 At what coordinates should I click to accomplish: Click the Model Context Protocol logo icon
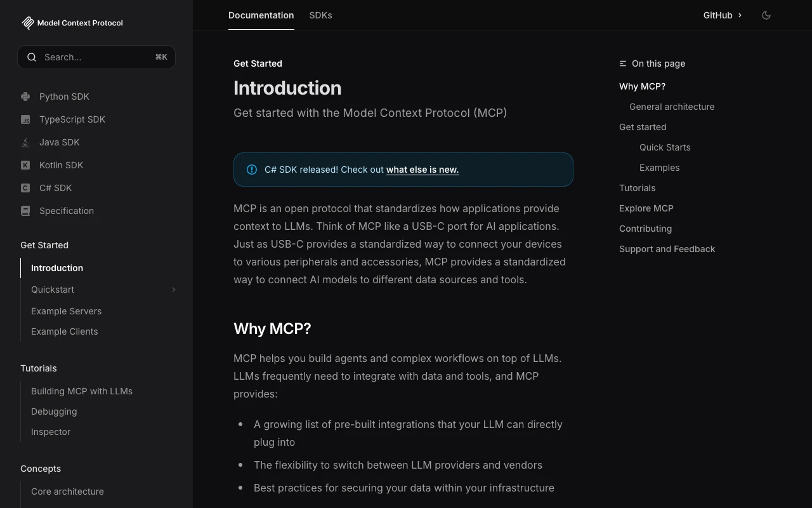[x=27, y=23]
